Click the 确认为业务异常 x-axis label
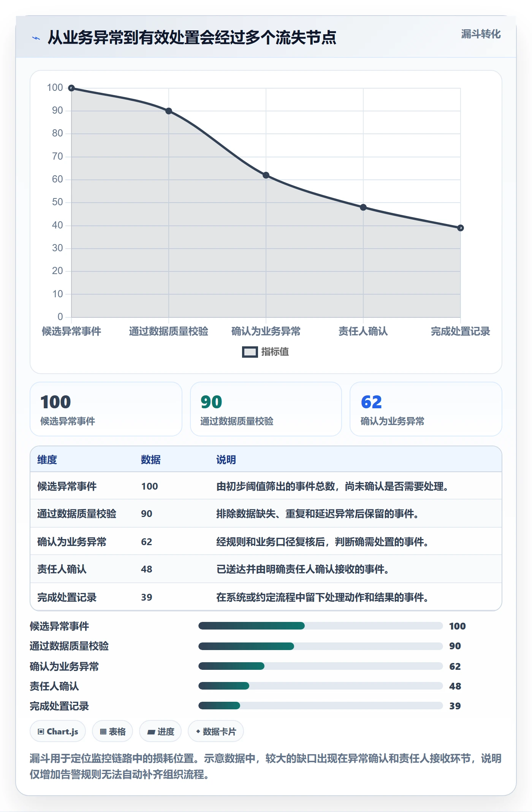532x812 pixels. (x=266, y=331)
